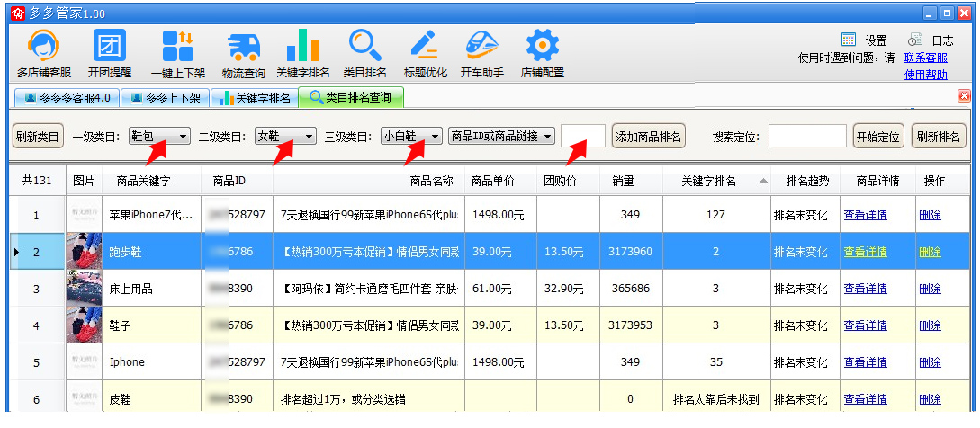Expand the 一级类目 鞋包 dropdown
The height and width of the screenshot is (428, 980).
(x=159, y=136)
